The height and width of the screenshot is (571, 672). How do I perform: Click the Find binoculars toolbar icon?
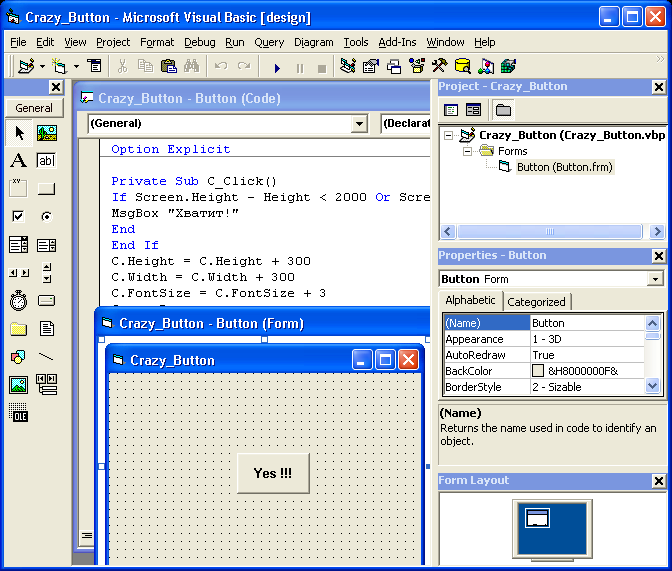click(x=191, y=66)
